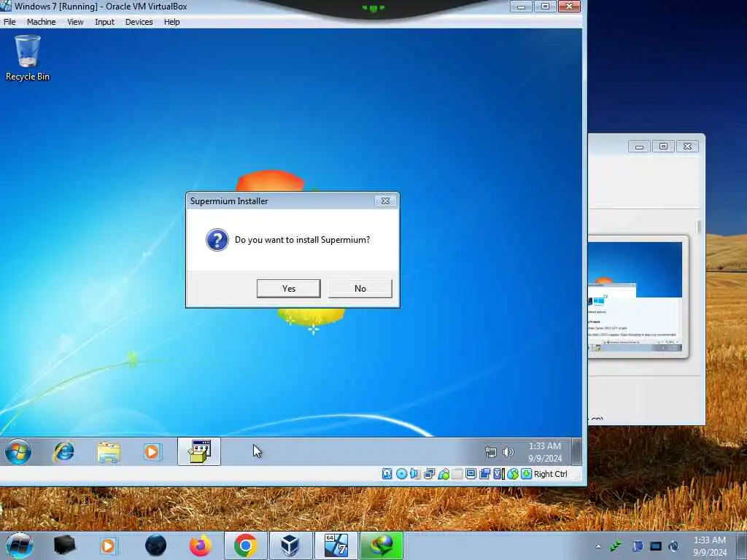This screenshot has height=560, width=747.
Task: Click the hard disk activity indicator icon
Action: pos(387,474)
